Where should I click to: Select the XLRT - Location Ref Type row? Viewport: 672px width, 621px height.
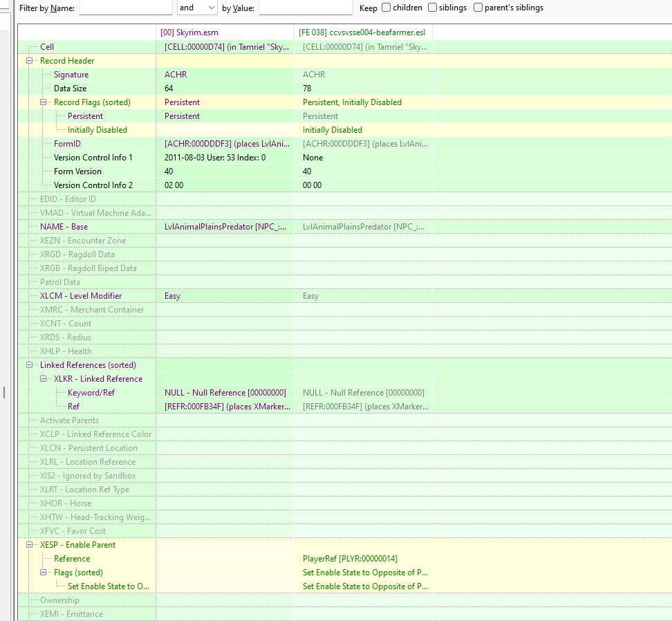[x=84, y=490]
